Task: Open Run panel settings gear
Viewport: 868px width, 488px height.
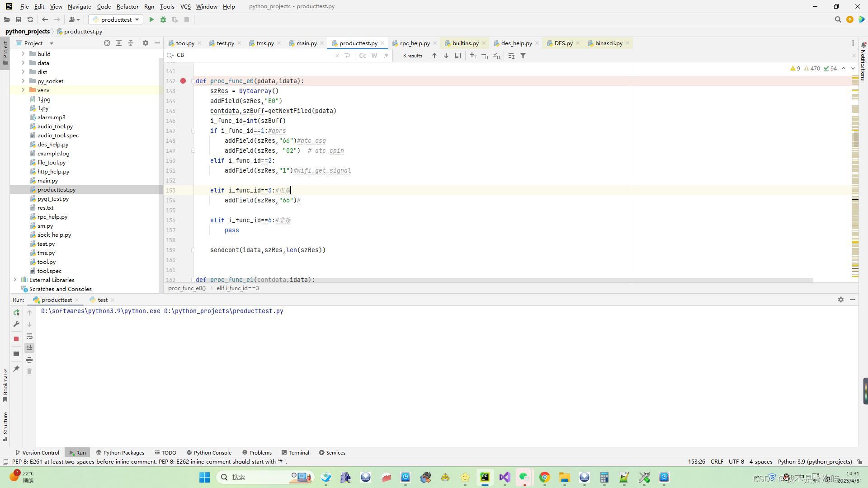Action: click(x=841, y=300)
